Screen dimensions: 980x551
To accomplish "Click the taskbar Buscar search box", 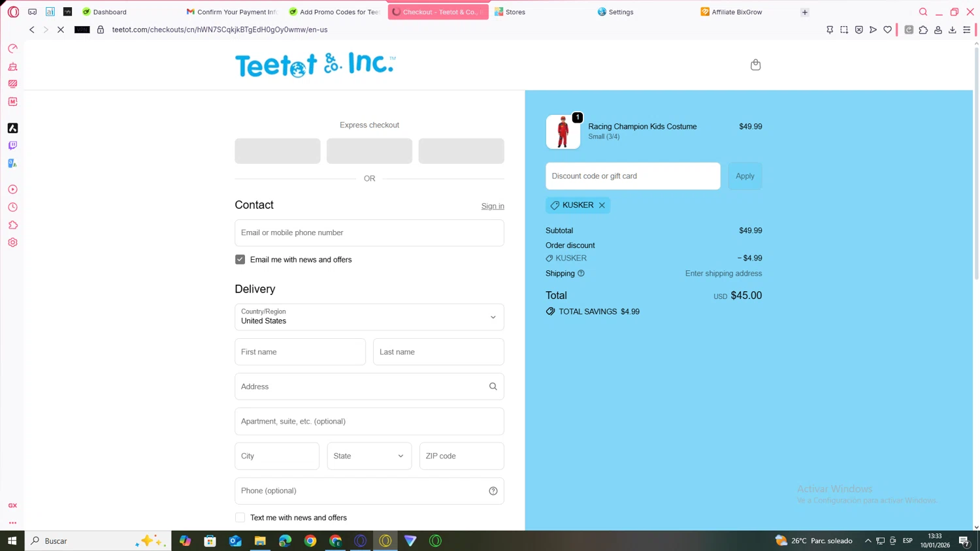I will click(98, 541).
